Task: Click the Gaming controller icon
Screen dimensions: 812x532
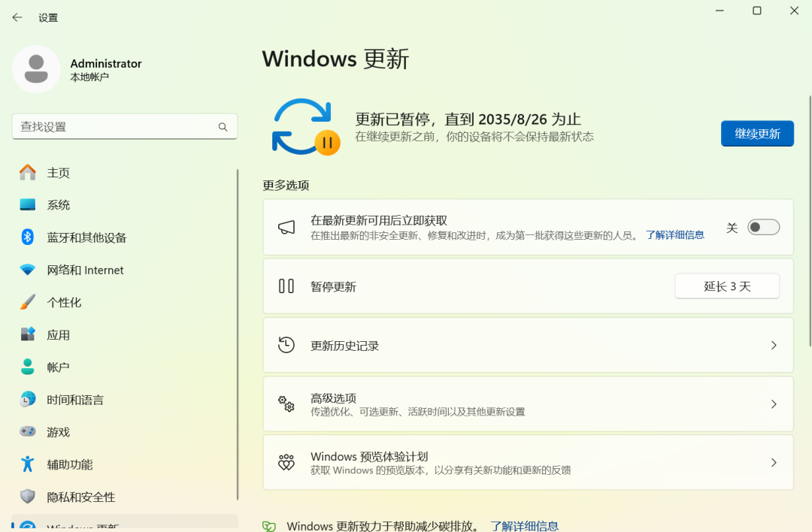Action: 28,431
